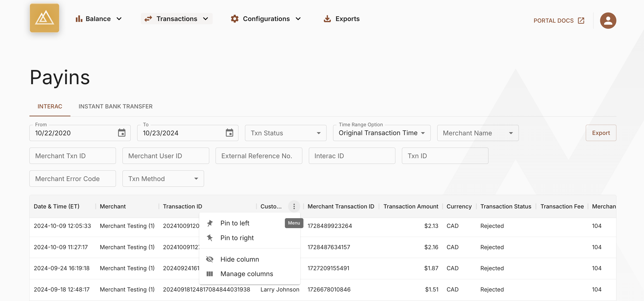The image size is (644, 301).
Task: Expand the Txn Method dropdown
Action: [163, 179]
